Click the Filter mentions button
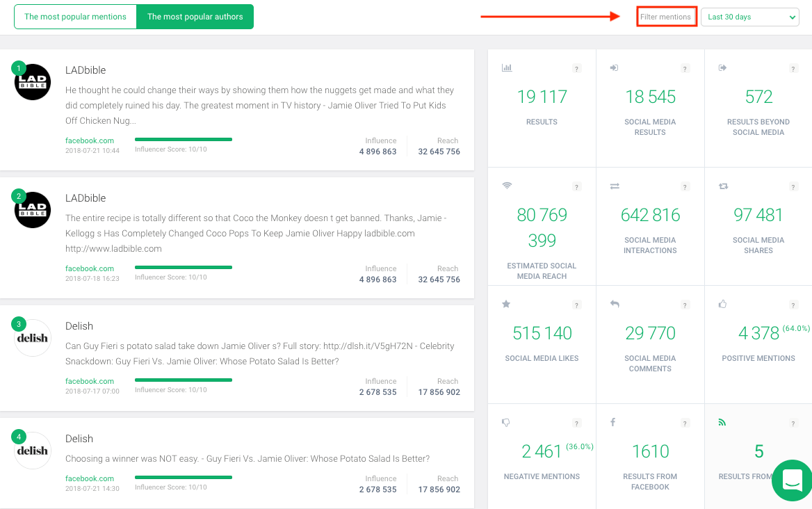 pyautogui.click(x=666, y=16)
